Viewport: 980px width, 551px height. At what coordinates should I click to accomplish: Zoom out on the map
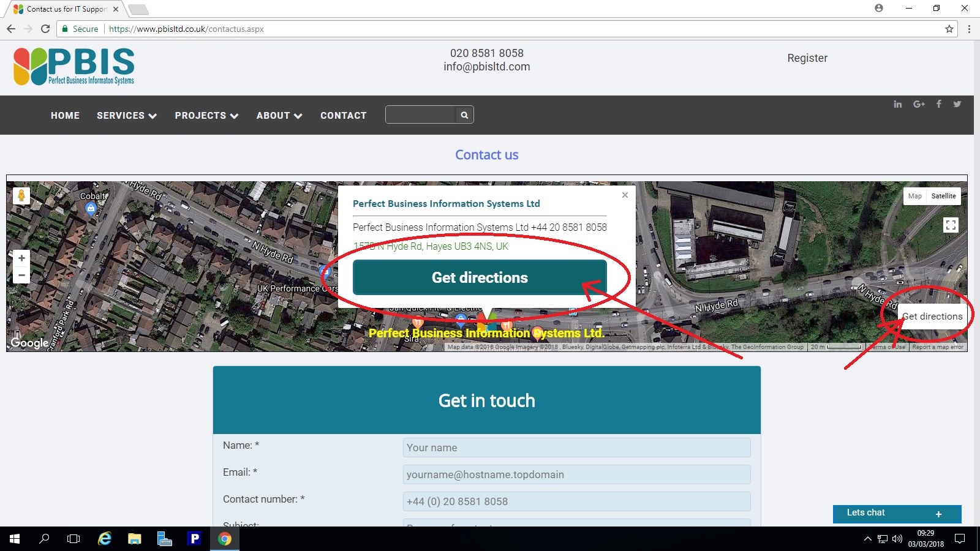tap(21, 275)
